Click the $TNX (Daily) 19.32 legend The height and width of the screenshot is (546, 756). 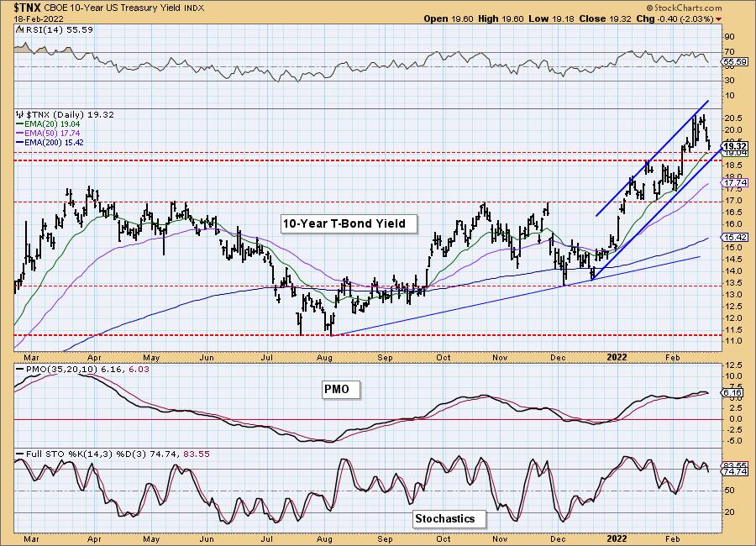(70, 115)
